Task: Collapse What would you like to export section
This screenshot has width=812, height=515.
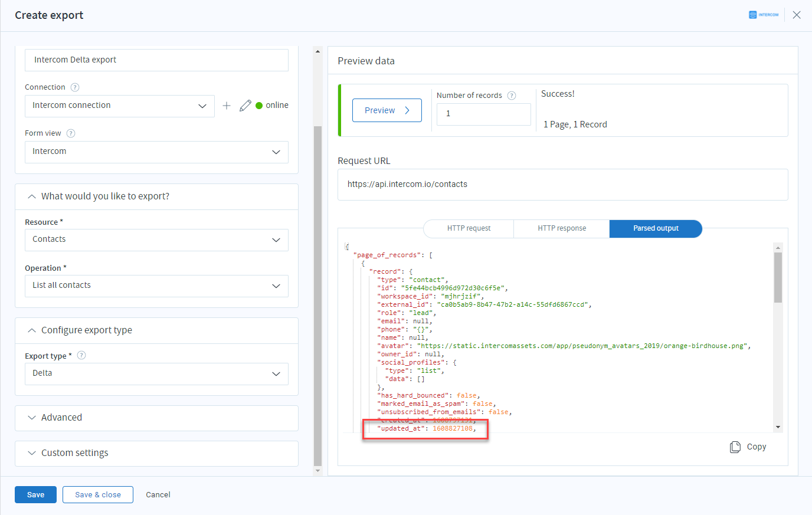Action: coord(156,196)
